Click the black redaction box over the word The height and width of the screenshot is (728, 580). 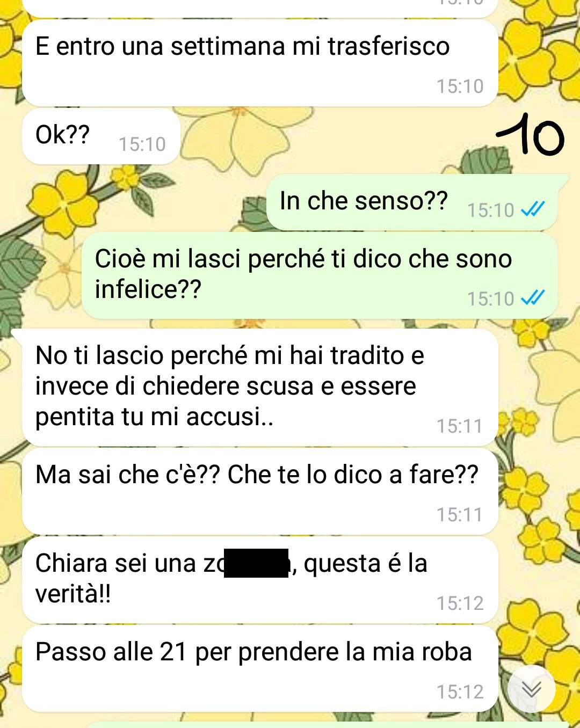[x=256, y=563]
